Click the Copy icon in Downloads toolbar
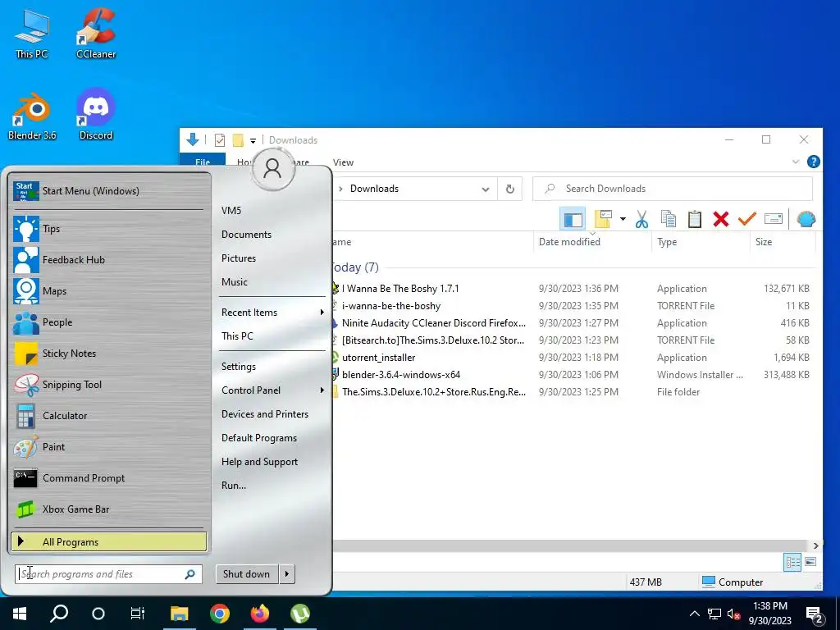The height and width of the screenshot is (630, 840). 668,218
